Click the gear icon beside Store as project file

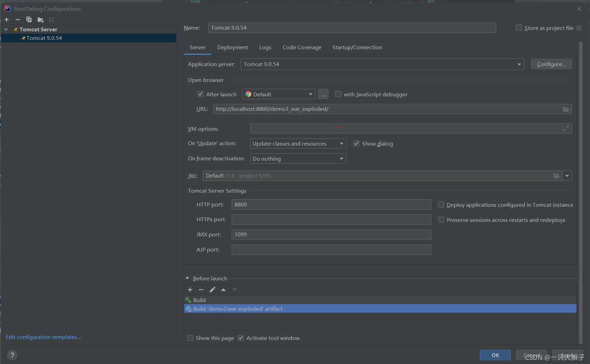pyautogui.click(x=579, y=28)
